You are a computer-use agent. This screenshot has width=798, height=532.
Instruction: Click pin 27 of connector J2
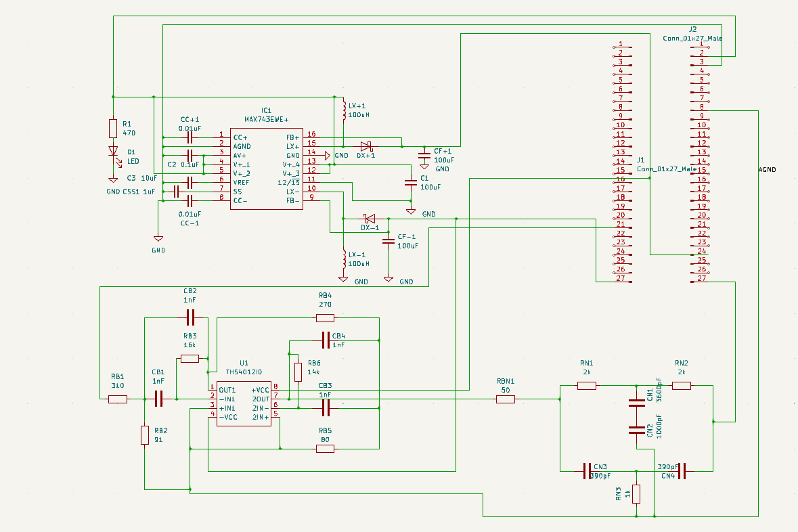tap(700, 280)
